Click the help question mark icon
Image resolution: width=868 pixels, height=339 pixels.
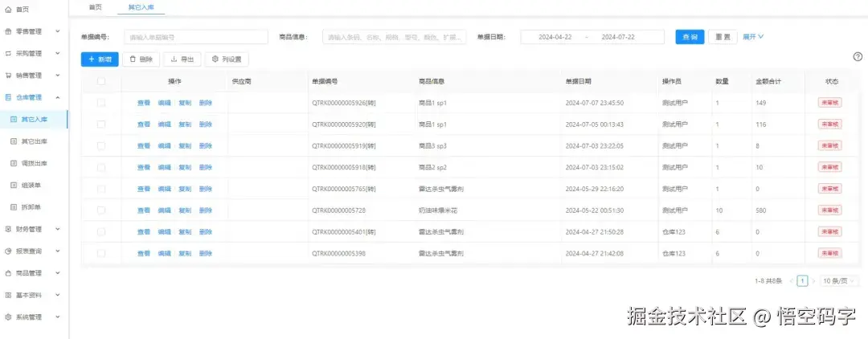click(x=858, y=56)
